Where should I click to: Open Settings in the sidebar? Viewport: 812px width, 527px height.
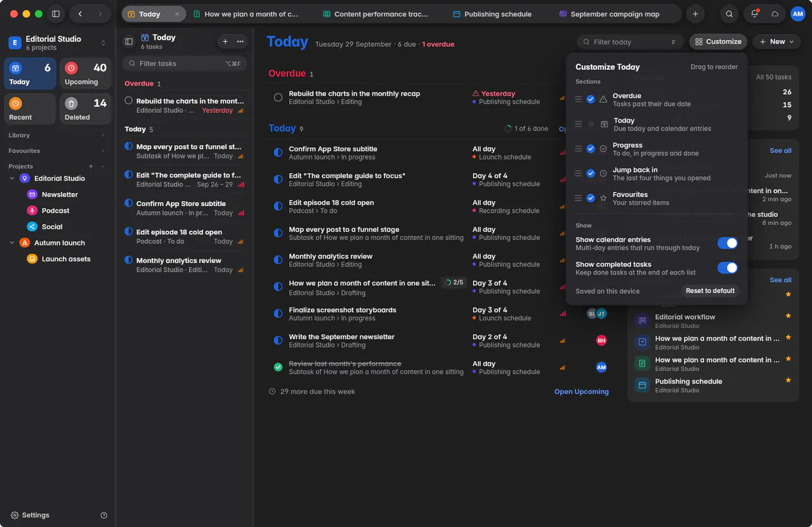pos(29,515)
